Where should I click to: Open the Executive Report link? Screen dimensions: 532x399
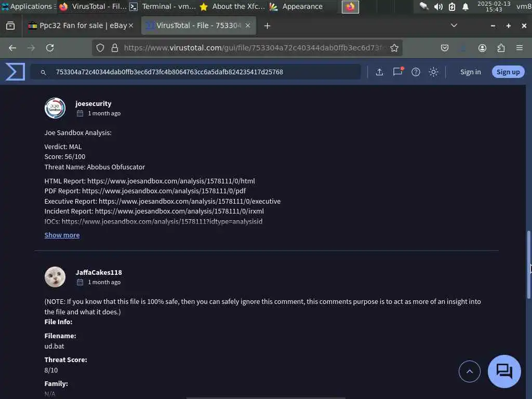point(190,201)
